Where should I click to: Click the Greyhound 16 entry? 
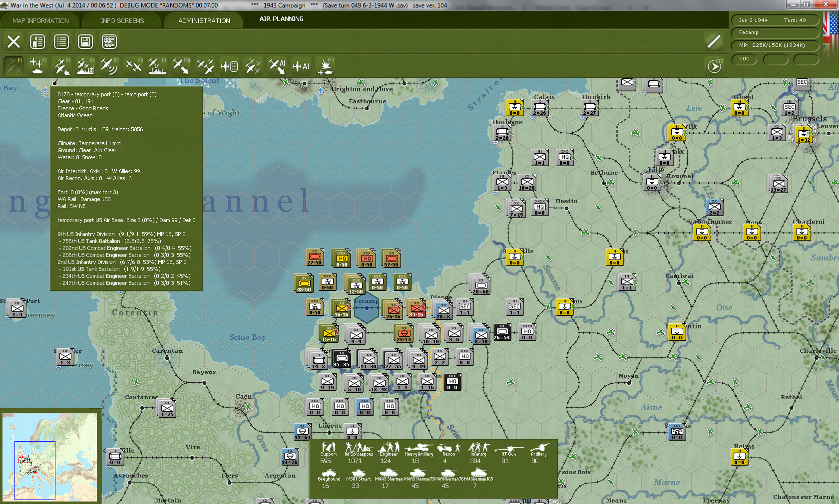[x=329, y=479]
